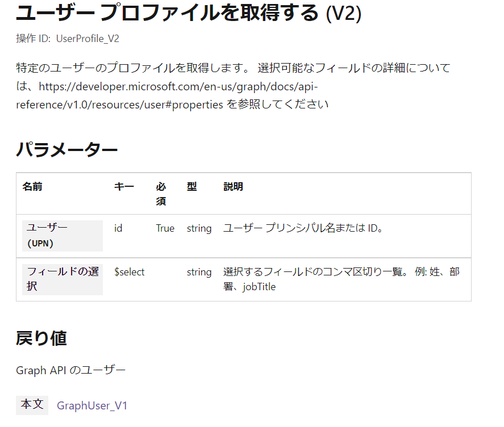Click the 説明 column header

point(233,186)
